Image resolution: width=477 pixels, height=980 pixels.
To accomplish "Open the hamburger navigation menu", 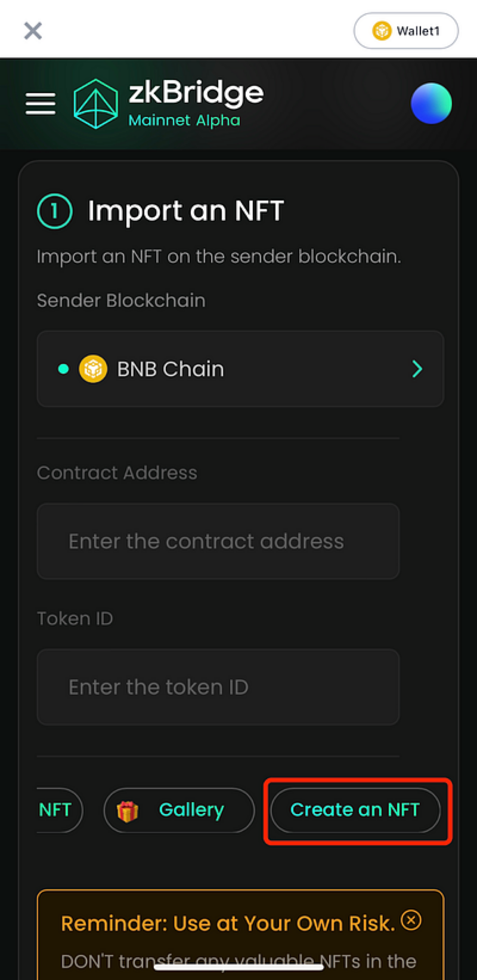I will pos(41,104).
